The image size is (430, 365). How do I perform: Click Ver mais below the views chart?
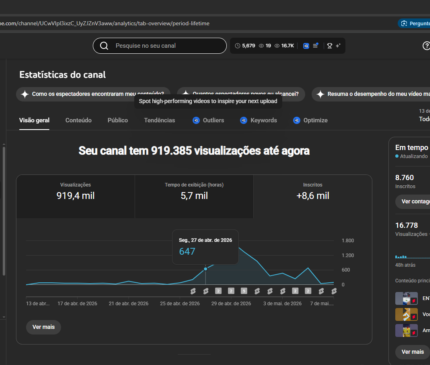pyautogui.click(x=43, y=327)
